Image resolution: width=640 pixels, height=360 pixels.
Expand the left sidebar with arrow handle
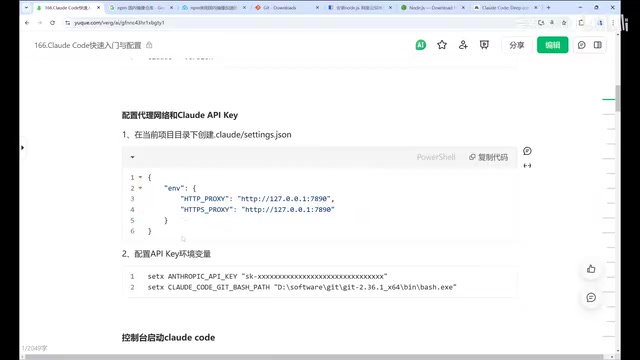[22, 147]
